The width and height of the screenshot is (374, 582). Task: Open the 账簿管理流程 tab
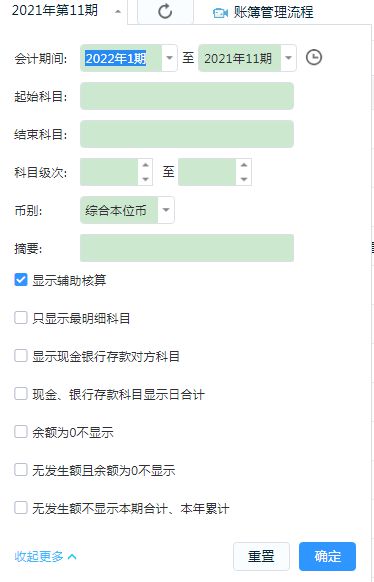263,13
